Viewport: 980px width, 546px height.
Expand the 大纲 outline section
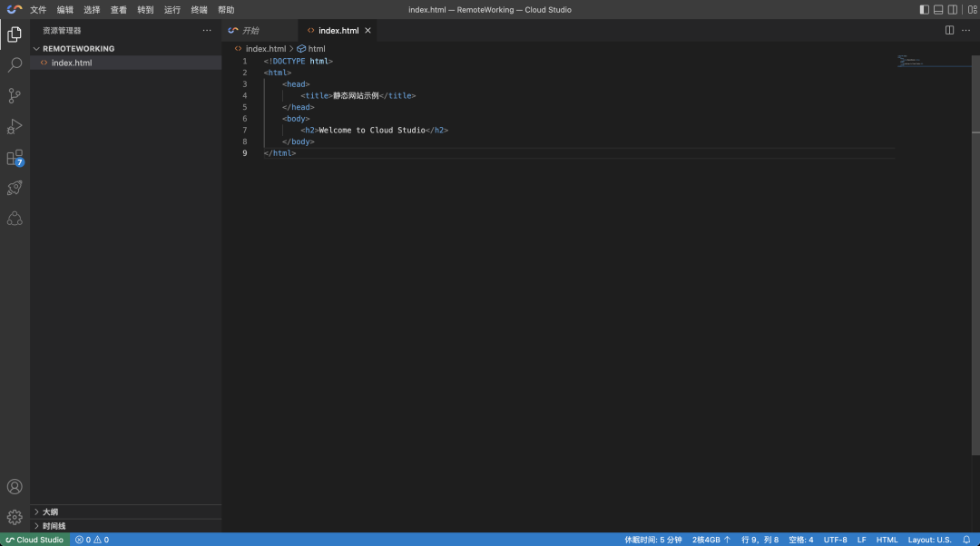(x=125, y=512)
